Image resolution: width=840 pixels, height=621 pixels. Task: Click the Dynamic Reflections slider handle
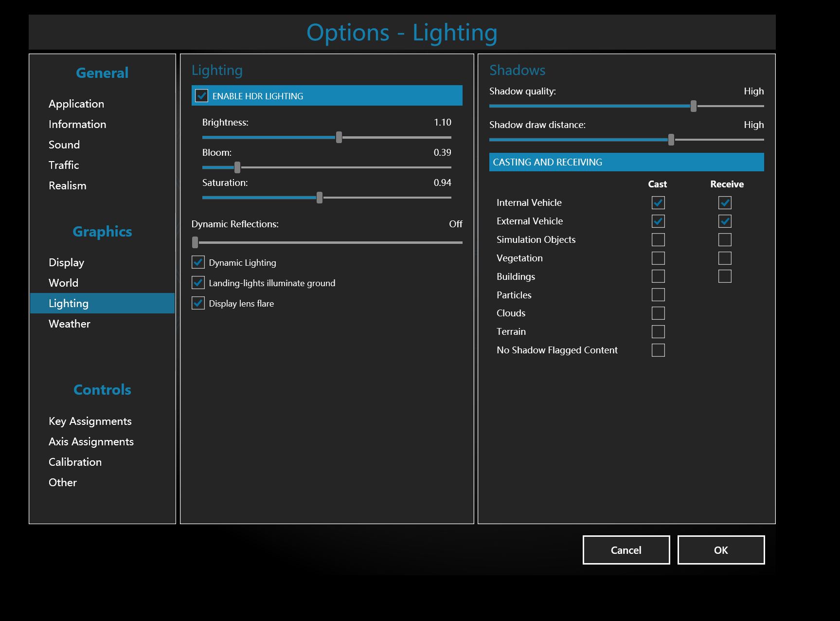click(195, 242)
